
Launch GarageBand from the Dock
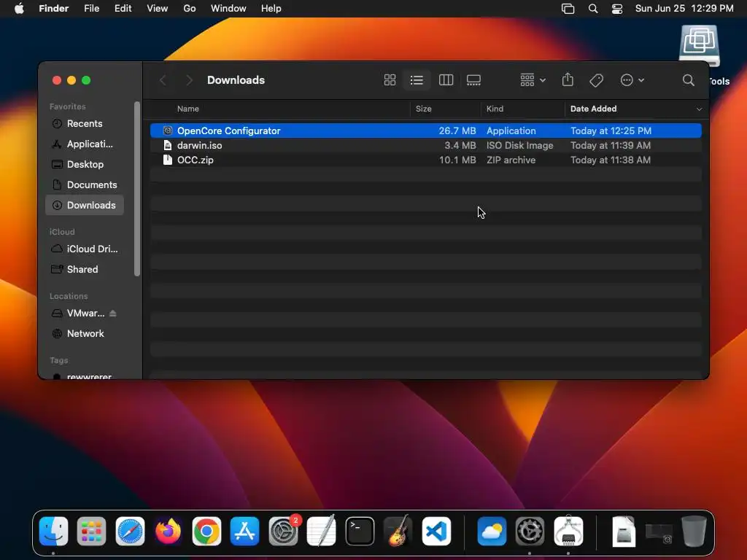tap(398, 531)
